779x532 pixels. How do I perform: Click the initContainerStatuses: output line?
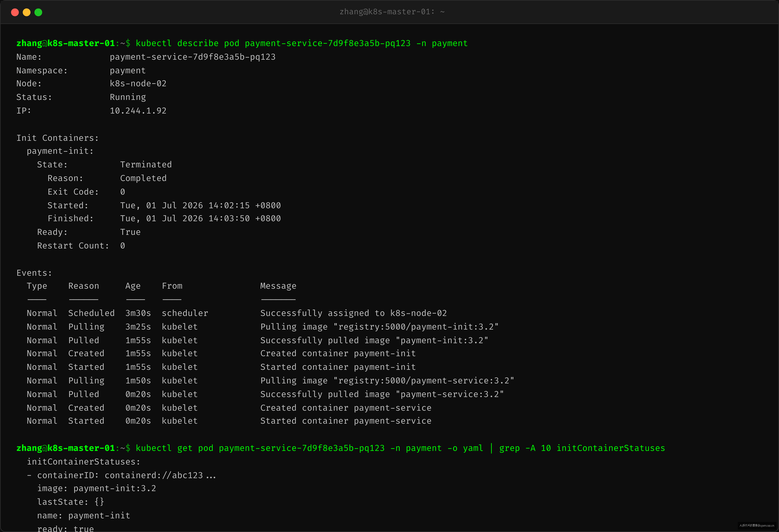[x=83, y=462]
